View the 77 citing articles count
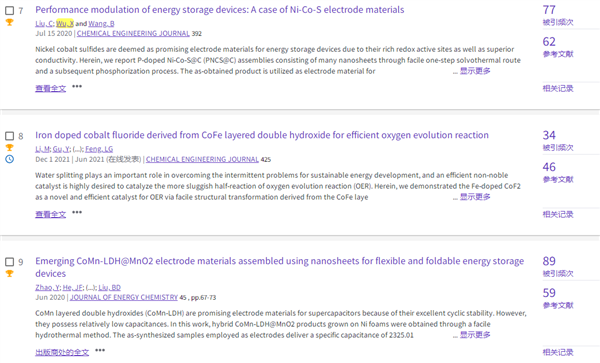Viewport: 600px width, 363px height. 549,10
